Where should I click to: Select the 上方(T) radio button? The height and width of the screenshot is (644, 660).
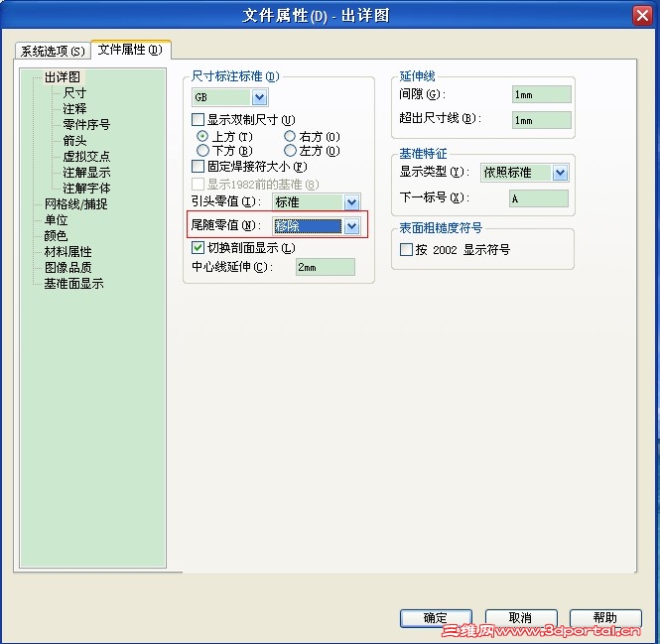coord(202,136)
